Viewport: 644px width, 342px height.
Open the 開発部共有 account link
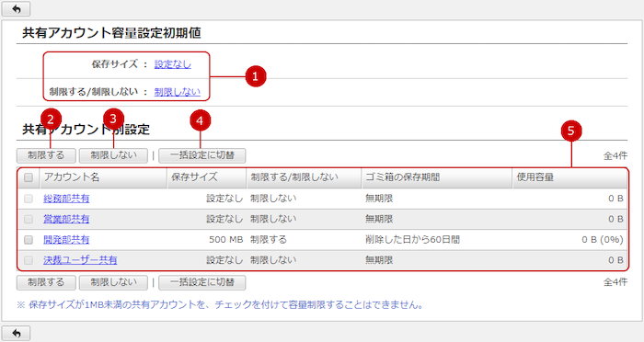click(x=66, y=240)
